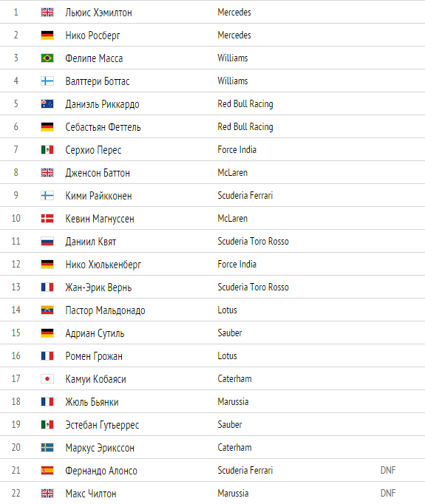
Task: Click the Spanish flag beside Фернандо Алонсо
Action: pos(47,471)
